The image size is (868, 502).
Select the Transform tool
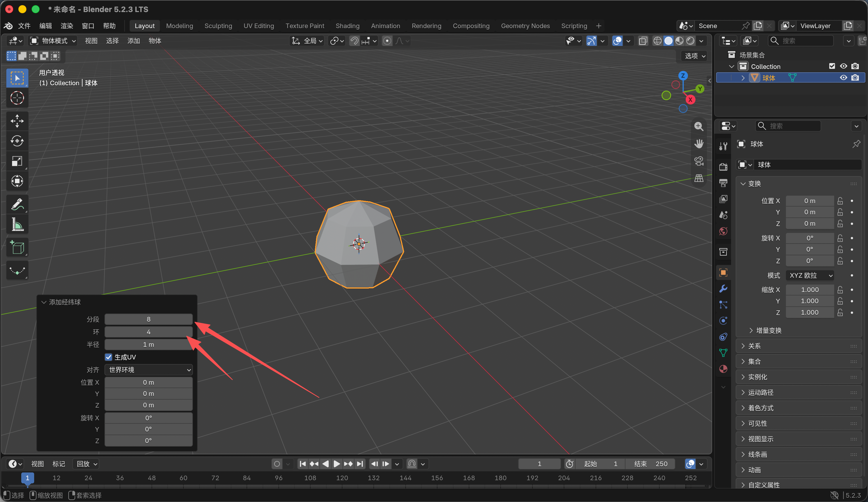pyautogui.click(x=17, y=181)
